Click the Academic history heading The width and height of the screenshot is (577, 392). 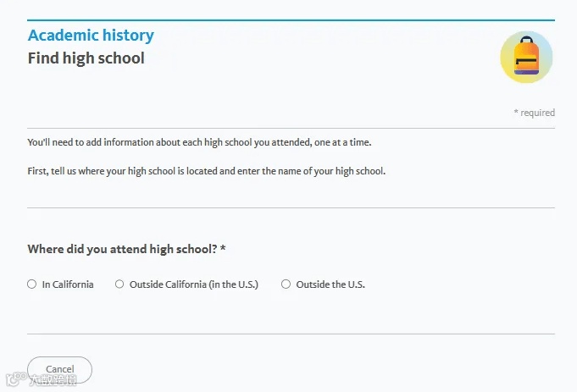click(x=91, y=36)
